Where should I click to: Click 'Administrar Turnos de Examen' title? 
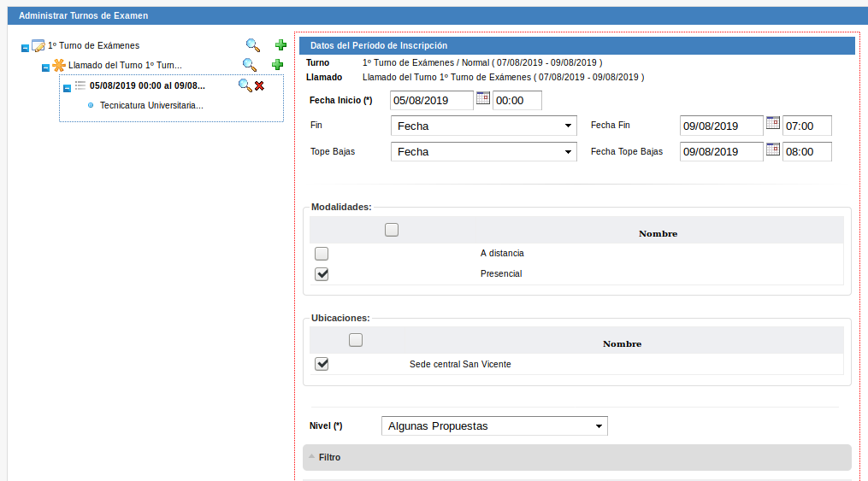point(84,15)
